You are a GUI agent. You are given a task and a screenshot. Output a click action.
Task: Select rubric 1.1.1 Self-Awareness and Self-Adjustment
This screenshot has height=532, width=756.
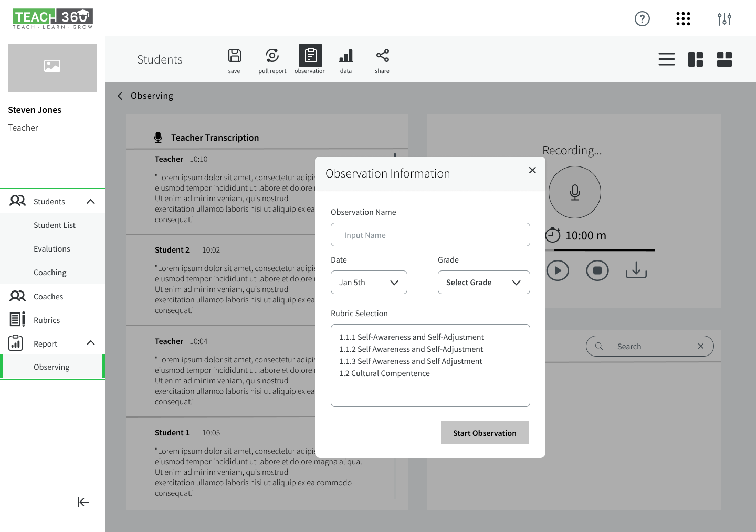point(412,337)
